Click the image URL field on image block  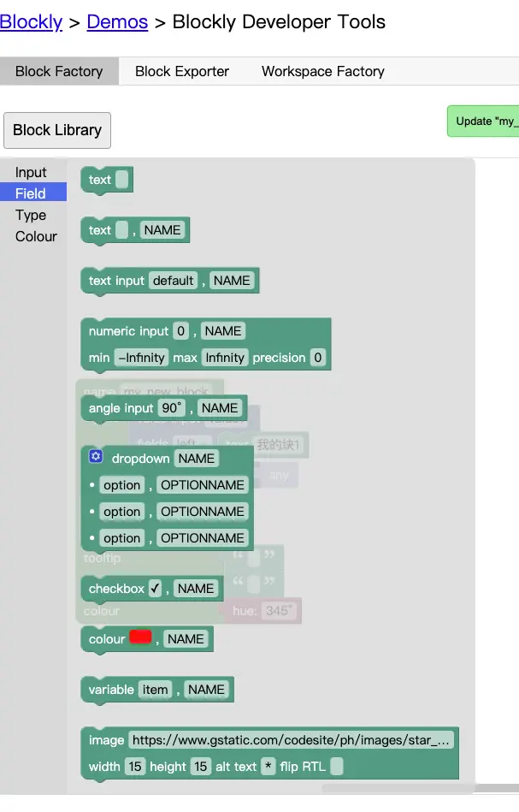(291, 740)
